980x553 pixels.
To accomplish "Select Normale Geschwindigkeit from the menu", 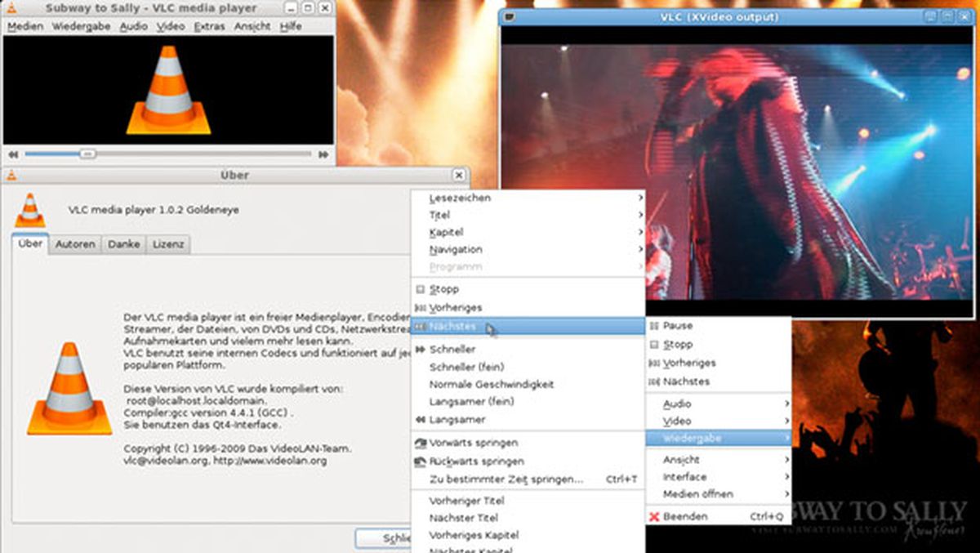I will (490, 384).
